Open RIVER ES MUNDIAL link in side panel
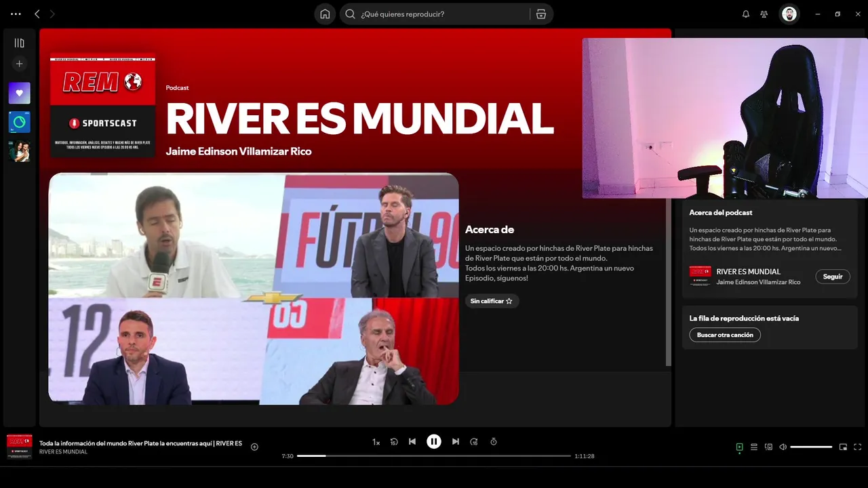This screenshot has width=868, height=488. coord(749,272)
